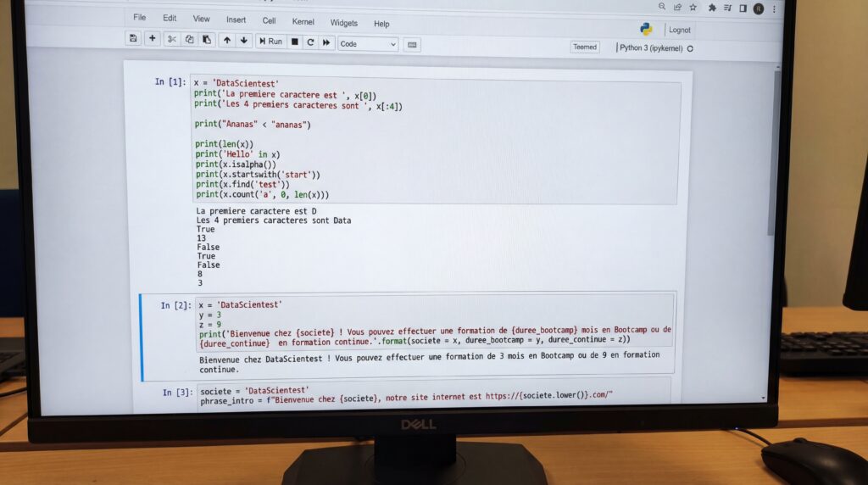The height and width of the screenshot is (485, 868).
Task: Save the notebook with the floppy icon
Action: [133, 38]
